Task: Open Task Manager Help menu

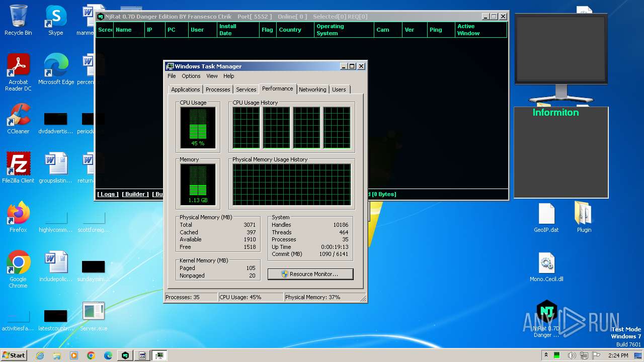Action: click(228, 76)
